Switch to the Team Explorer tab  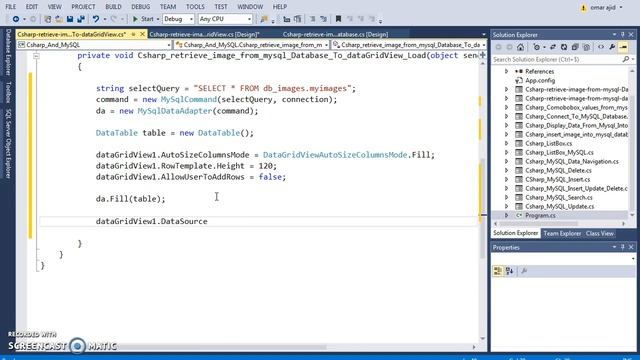click(x=562, y=233)
